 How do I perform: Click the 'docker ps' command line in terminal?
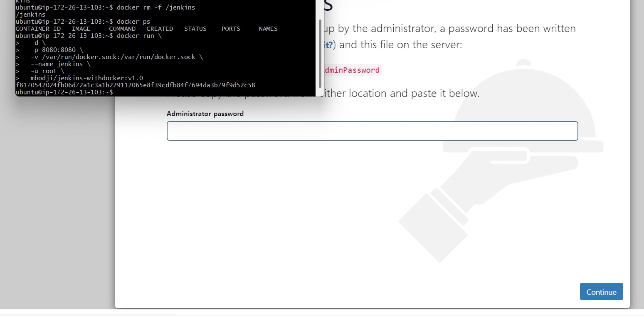(83, 21)
